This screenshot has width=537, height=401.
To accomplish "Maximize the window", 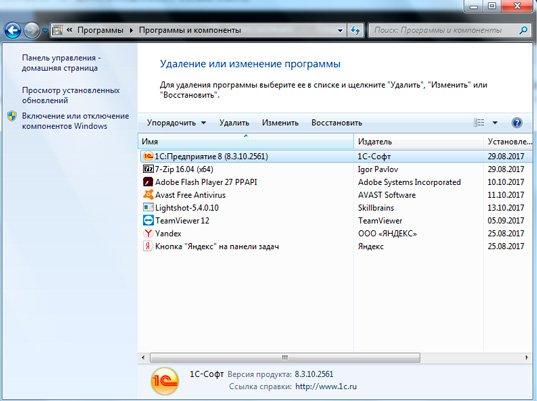I will [492, 5].
